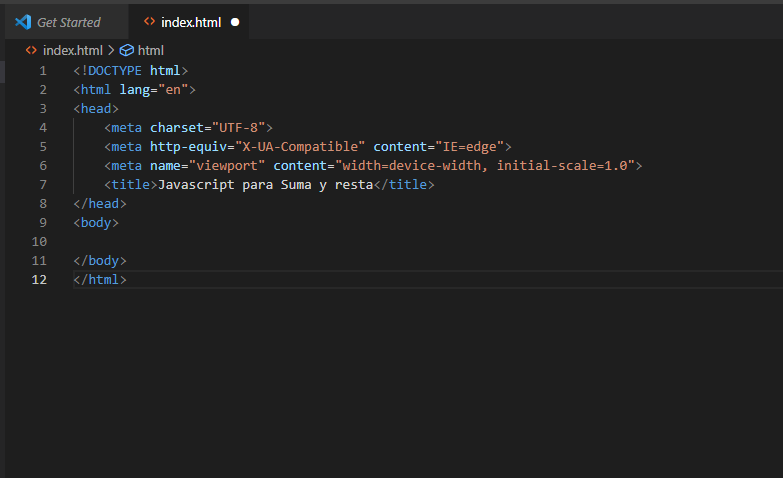Screen dimensions: 783x478
Task: Click line number 9 at the body tag
Action: pos(42,222)
